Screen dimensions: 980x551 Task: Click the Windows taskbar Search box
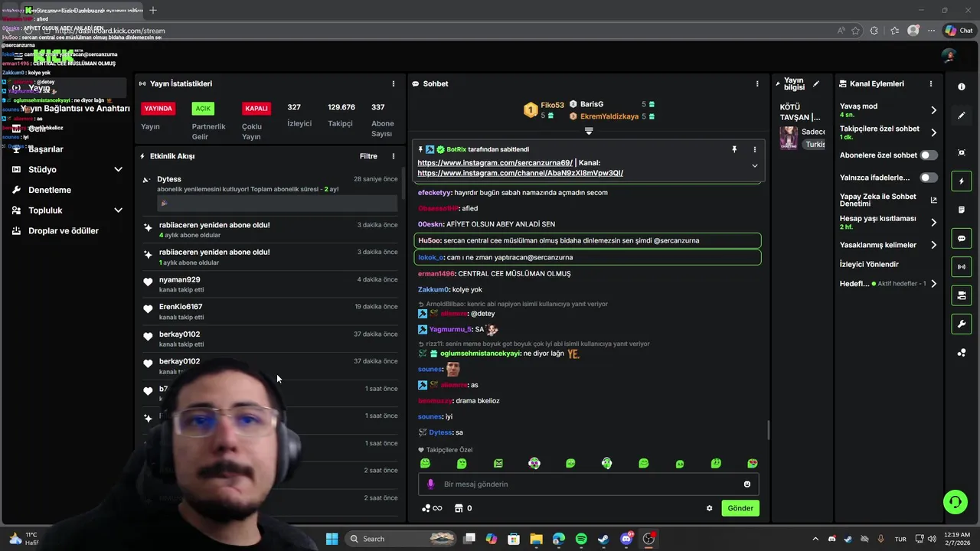pyautogui.click(x=400, y=539)
